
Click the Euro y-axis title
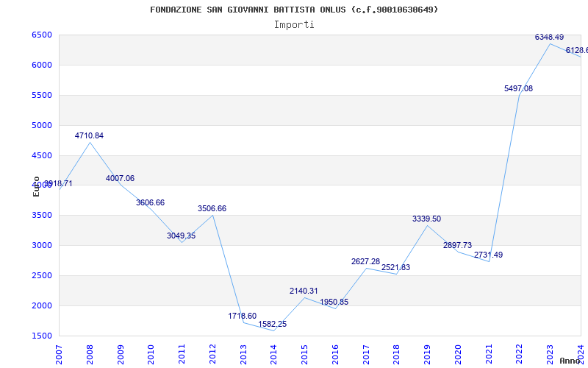click(x=36, y=186)
